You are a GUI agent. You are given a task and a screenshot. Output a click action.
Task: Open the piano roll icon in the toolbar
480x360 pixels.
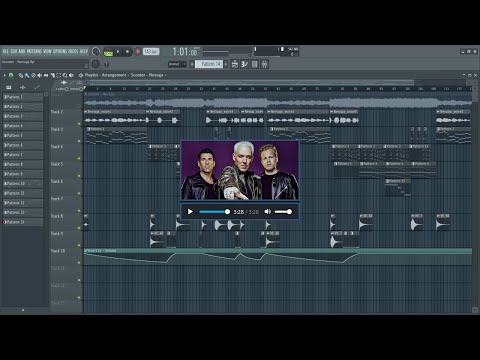pos(245,64)
